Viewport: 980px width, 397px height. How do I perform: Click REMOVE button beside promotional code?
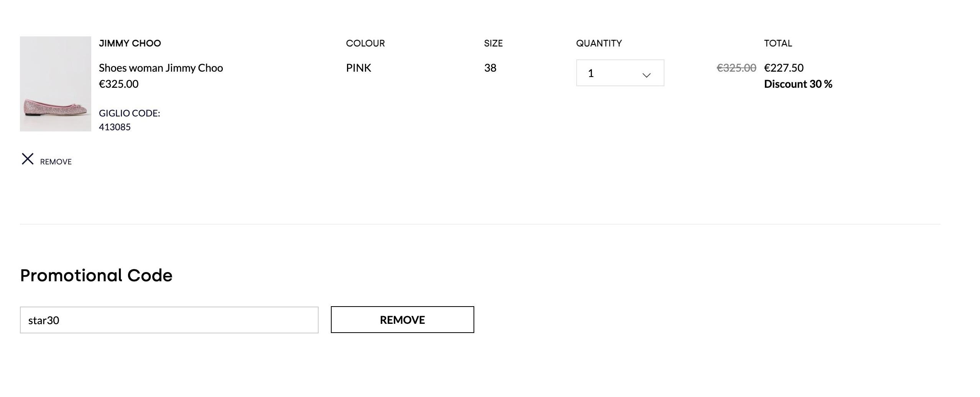point(402,320)
